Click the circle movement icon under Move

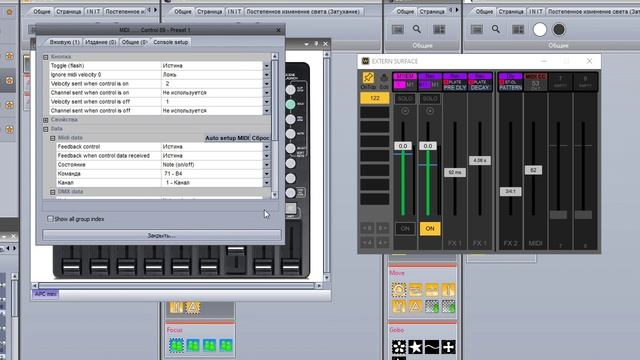pos(399,290)
